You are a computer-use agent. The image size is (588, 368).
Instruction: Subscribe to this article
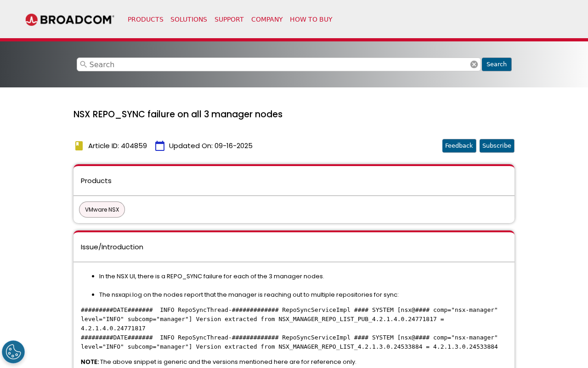tap(497, 145)
